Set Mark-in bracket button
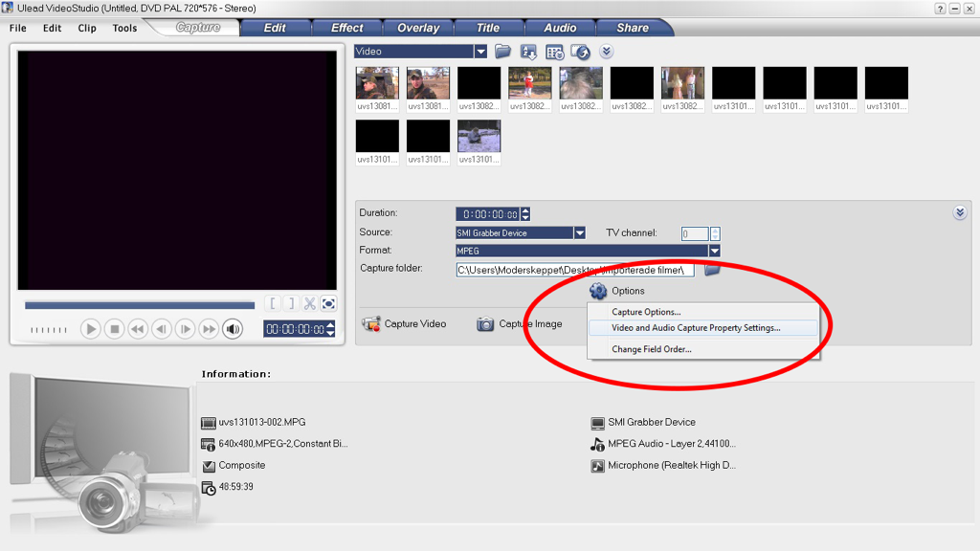Image resolution: width=980 pixels, height=551 pixels. [x=273, y=303]
